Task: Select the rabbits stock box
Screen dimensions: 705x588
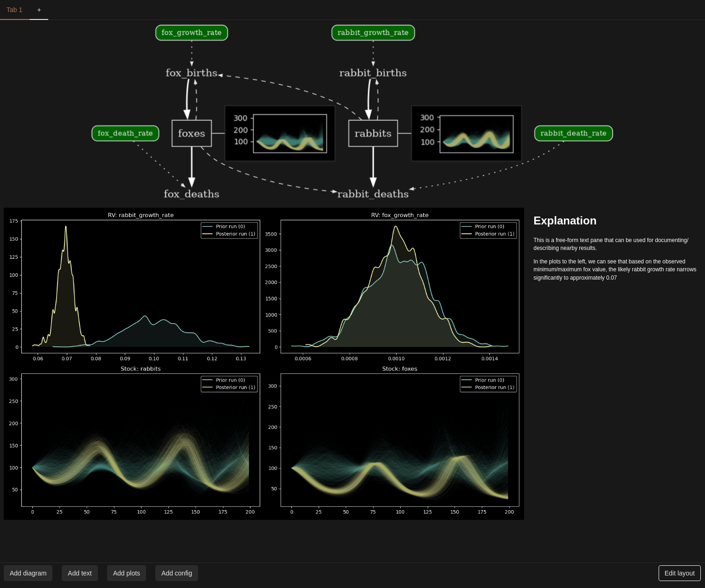Action: pos(373,134)
